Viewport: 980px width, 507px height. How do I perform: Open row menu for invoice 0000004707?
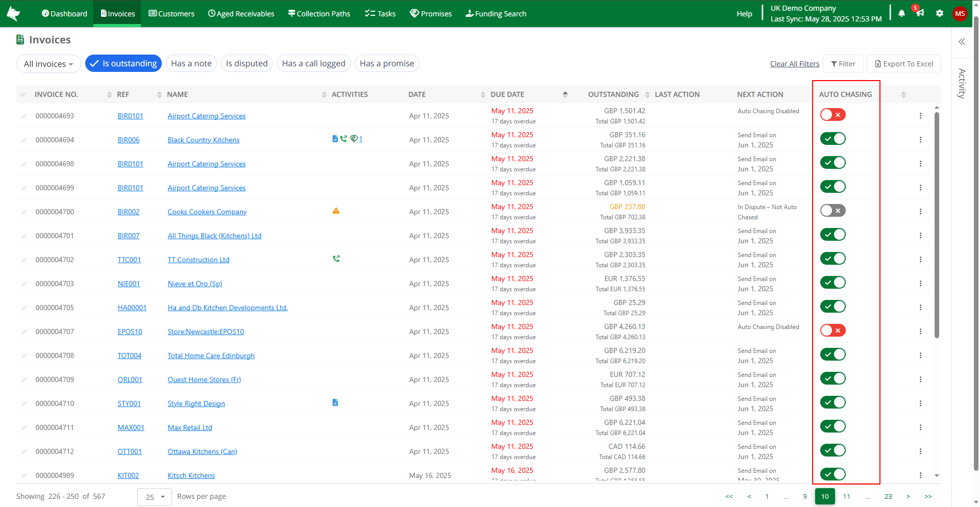[x=920, y=332]
